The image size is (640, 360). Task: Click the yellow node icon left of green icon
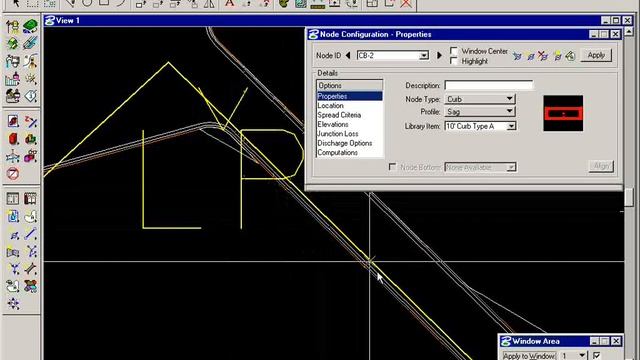coord(557,56)
